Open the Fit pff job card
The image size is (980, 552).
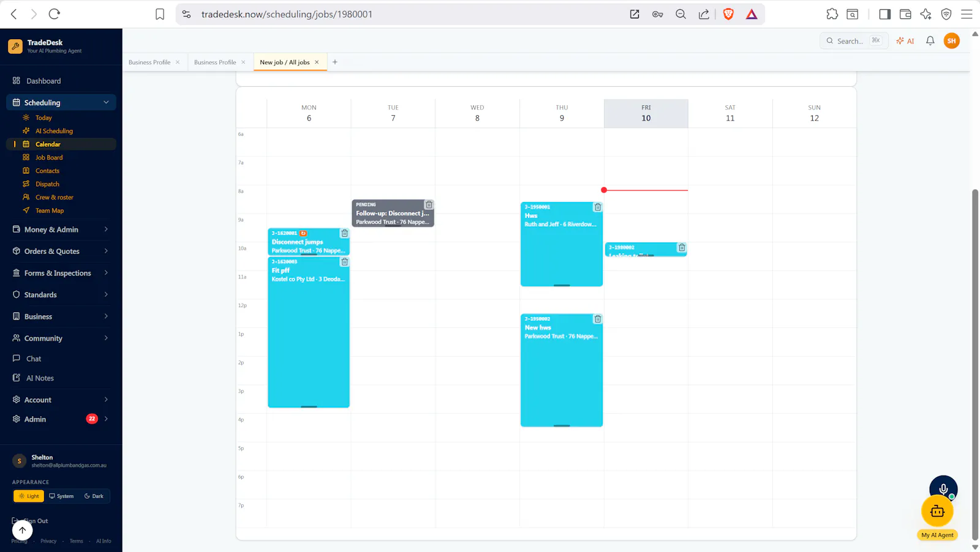tap(309, 332)
